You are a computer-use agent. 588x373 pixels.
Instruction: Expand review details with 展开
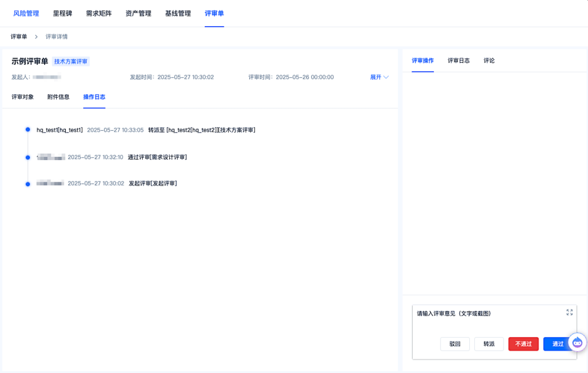click(375, 77)
